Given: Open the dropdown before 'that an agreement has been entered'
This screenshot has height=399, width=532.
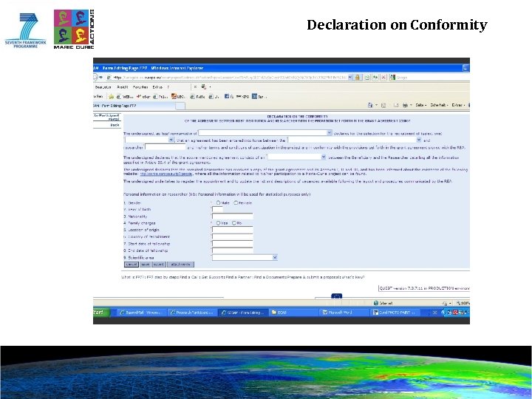Looking at the screenshot, I should (149, 140).
